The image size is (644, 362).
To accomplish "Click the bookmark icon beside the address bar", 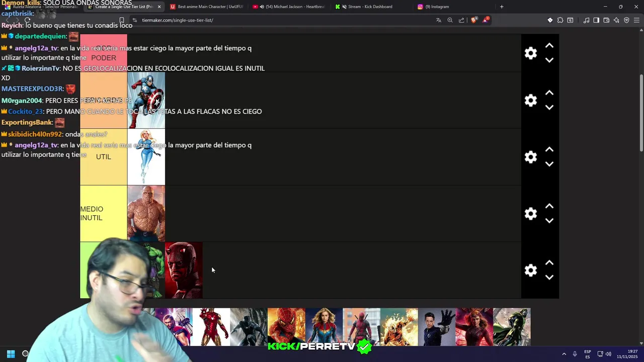I will pos(122,20).
